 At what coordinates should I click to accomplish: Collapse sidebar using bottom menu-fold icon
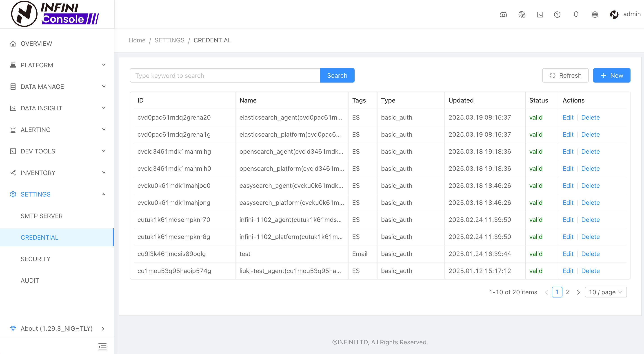pyautogui.click(x=102, y=347)
